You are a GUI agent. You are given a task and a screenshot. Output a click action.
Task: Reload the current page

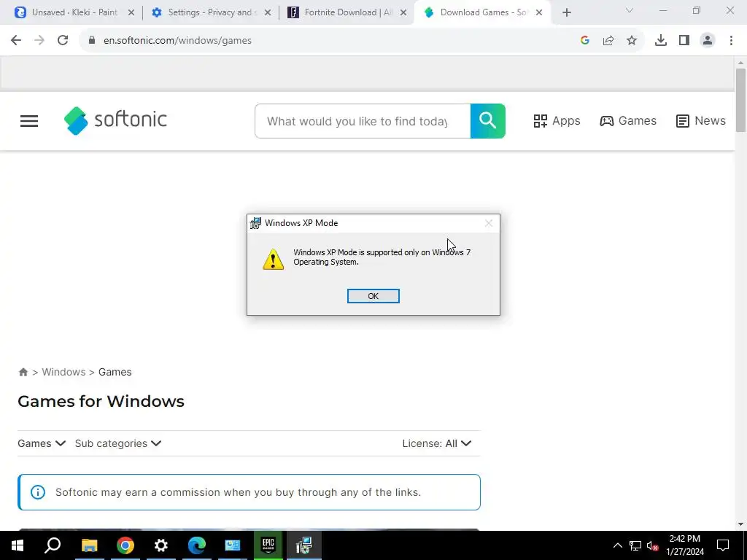pyautogui.click(x=63, y=41)
